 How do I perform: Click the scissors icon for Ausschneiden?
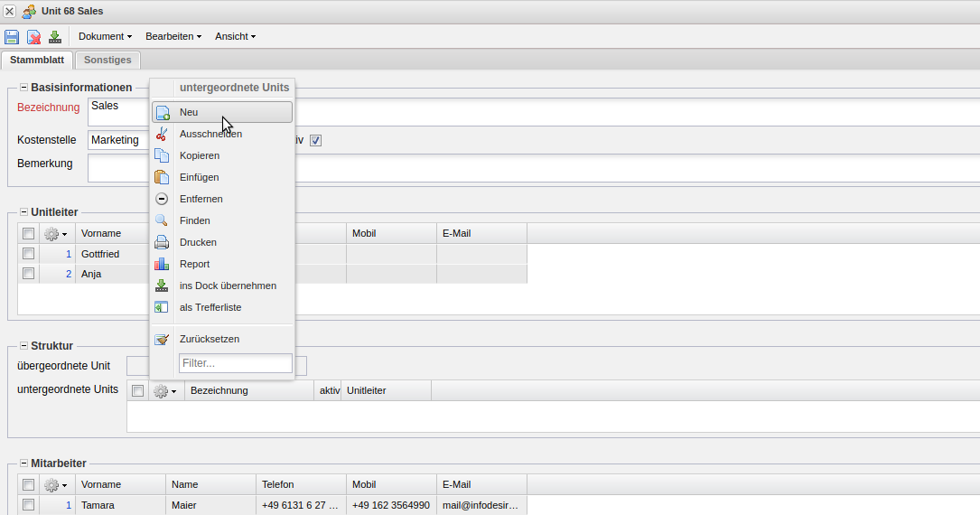(x=162, y=134)
